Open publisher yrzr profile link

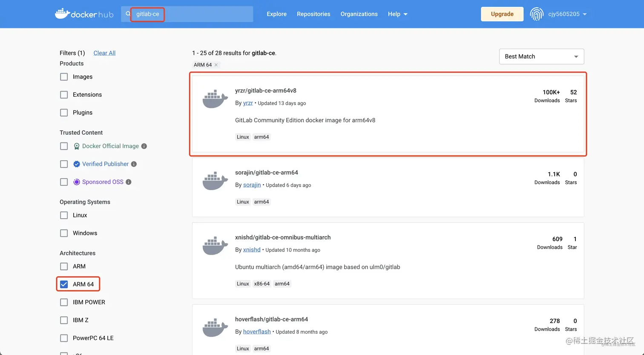[248, 103]
